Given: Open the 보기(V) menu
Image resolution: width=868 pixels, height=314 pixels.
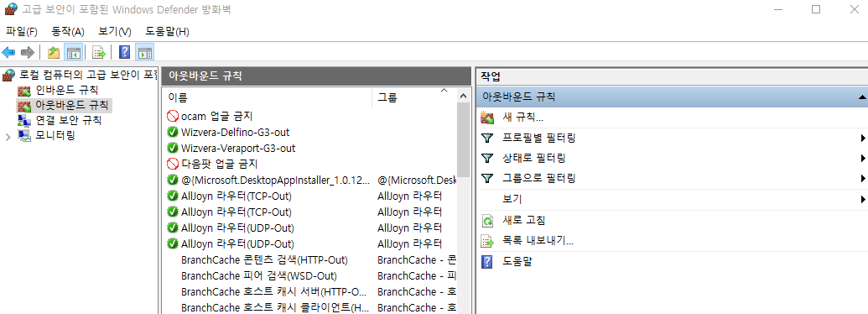Looking at the screenshot, I should 115,32.
